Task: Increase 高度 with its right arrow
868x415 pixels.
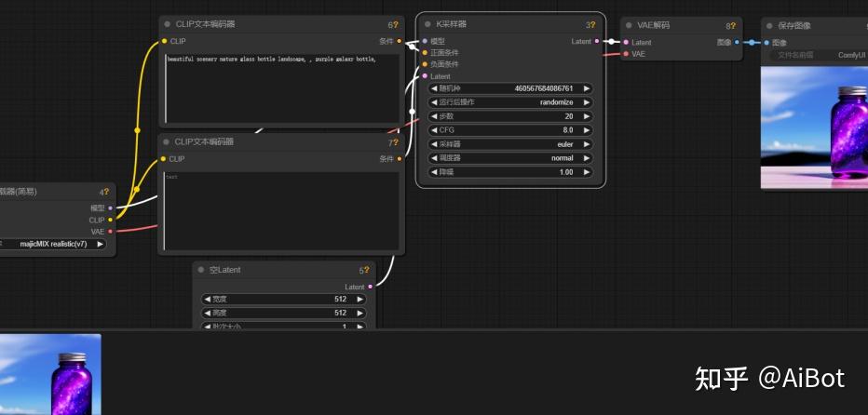Action: tap(359, 313)
